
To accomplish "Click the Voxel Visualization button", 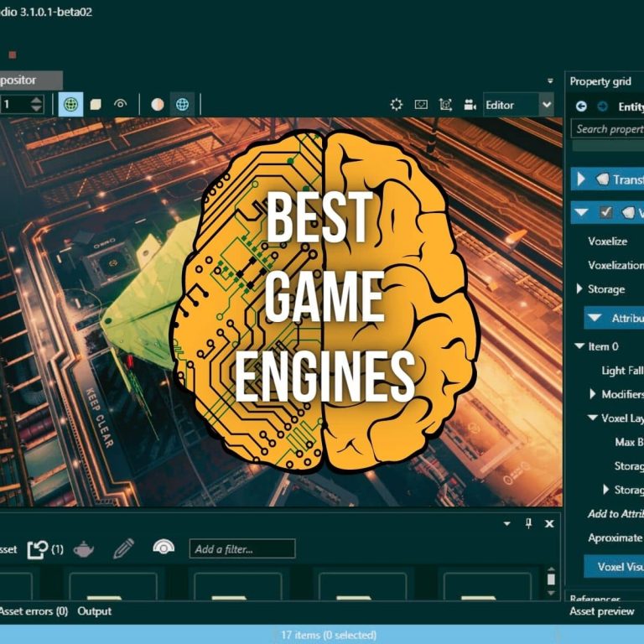I will 616,566.
